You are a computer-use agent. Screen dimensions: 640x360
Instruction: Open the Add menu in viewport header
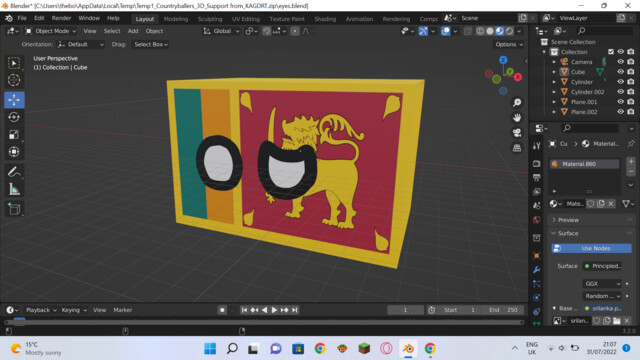tap(133, 31)
